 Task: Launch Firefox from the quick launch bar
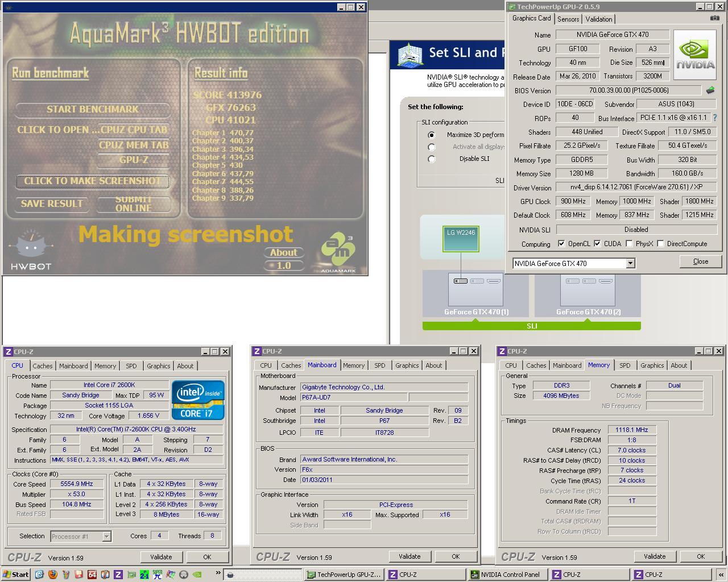pos(52,575)
